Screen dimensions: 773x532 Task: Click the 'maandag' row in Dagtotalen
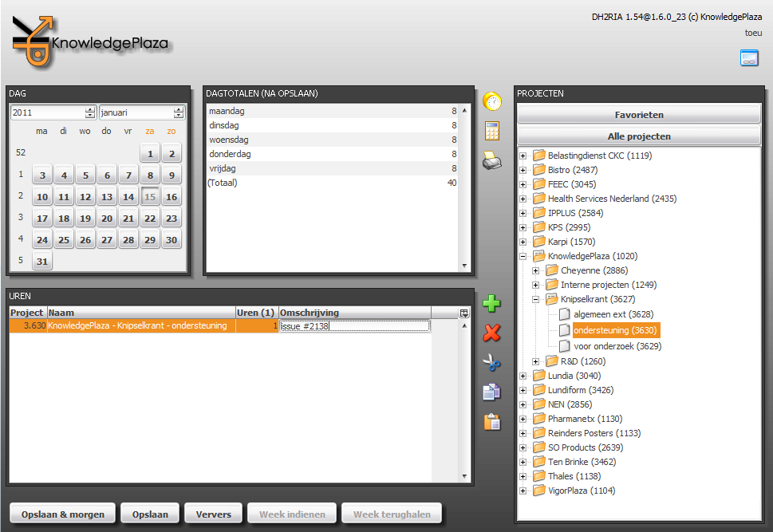click(x=333, y=111)
